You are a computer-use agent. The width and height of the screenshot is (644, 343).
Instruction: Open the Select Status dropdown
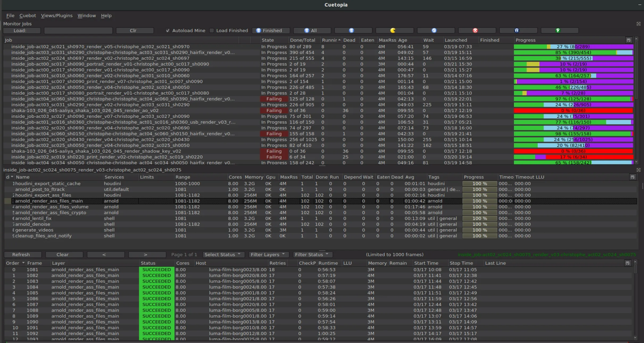[x=223, y=254]
